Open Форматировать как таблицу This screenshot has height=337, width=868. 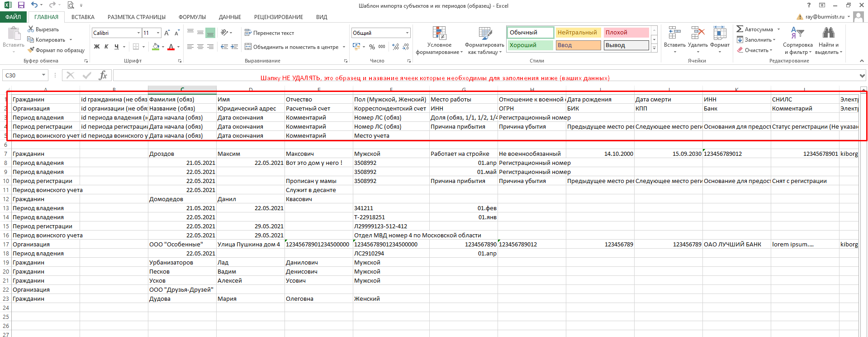click(x=484, y=40)
